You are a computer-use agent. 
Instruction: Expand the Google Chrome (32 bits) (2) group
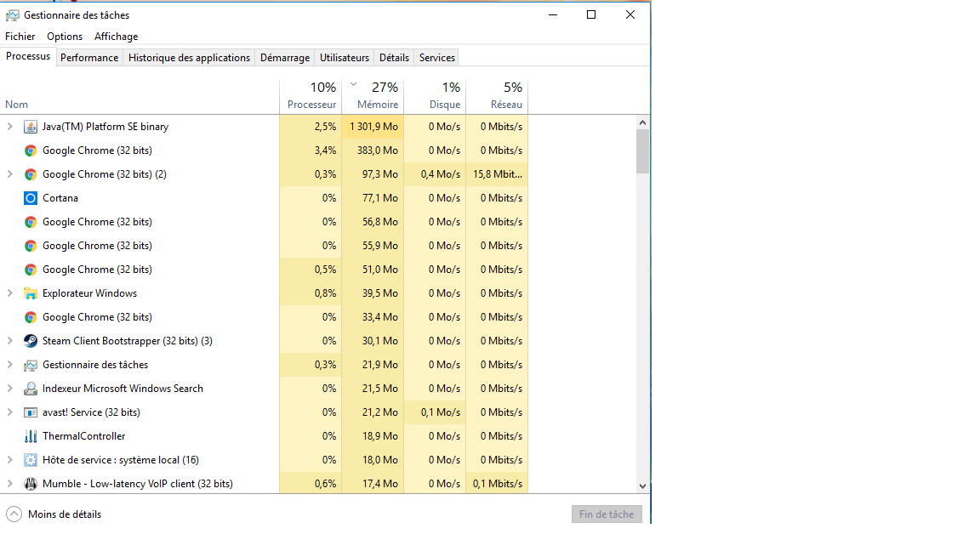point(9,174)
